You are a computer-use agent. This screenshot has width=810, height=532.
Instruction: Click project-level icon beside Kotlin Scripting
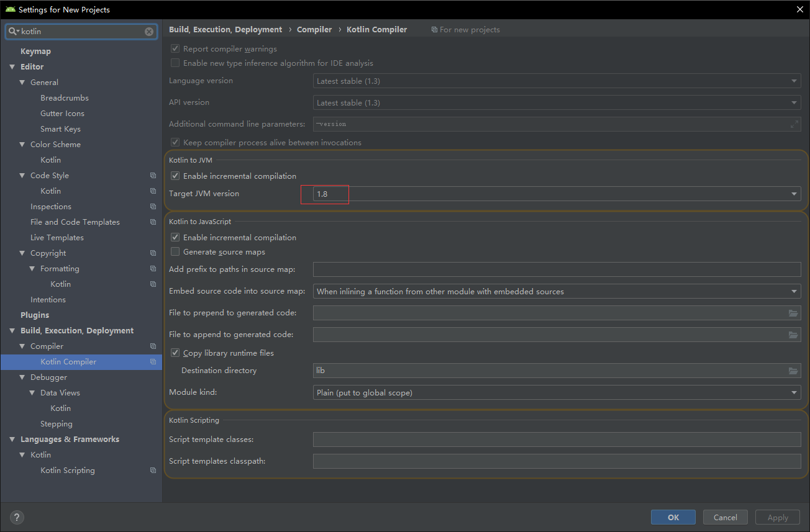point(153,471)
